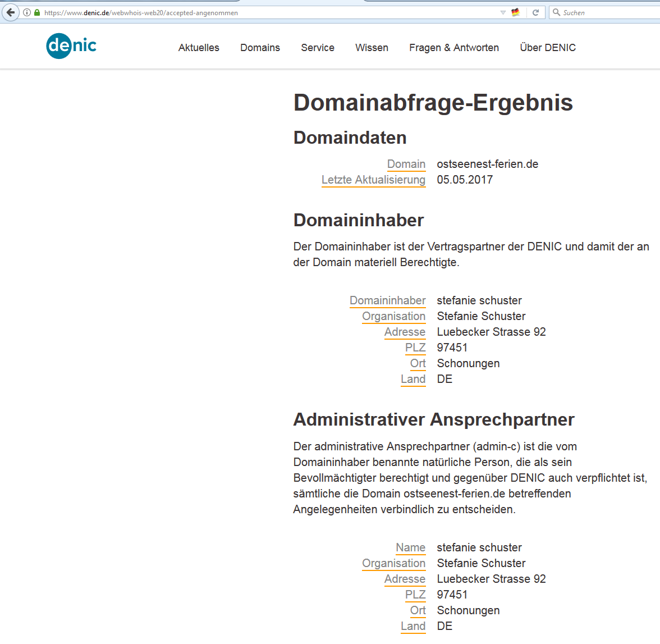Image resolution: width=660 pixels, height=644 pixels.
Task: Click the magnifier icon in search box
Action: pos(556,12)
